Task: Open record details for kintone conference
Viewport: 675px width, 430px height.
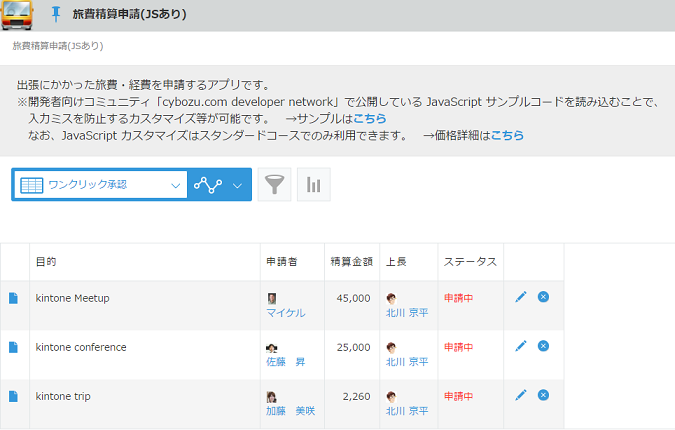Action: [13, 347]
